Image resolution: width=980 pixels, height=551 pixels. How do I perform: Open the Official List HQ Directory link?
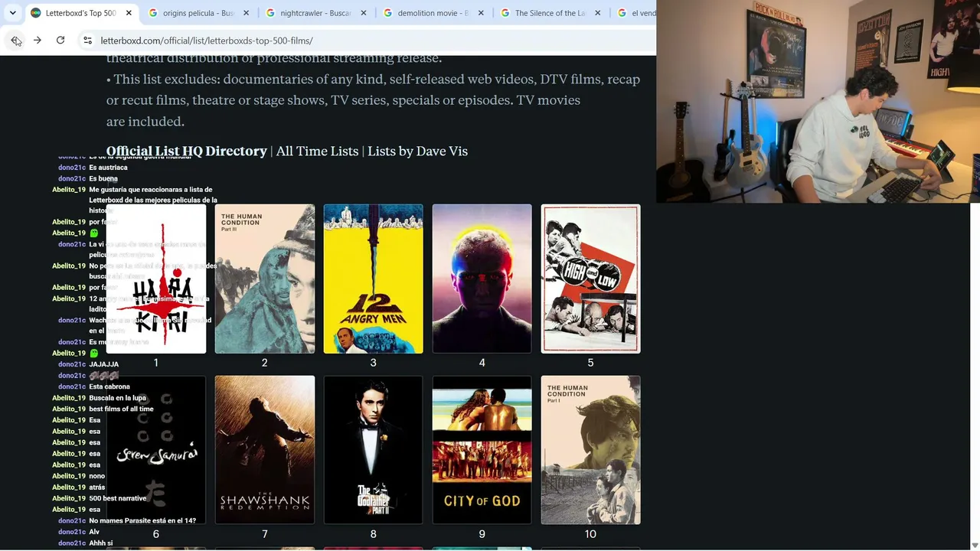[187, 151]
